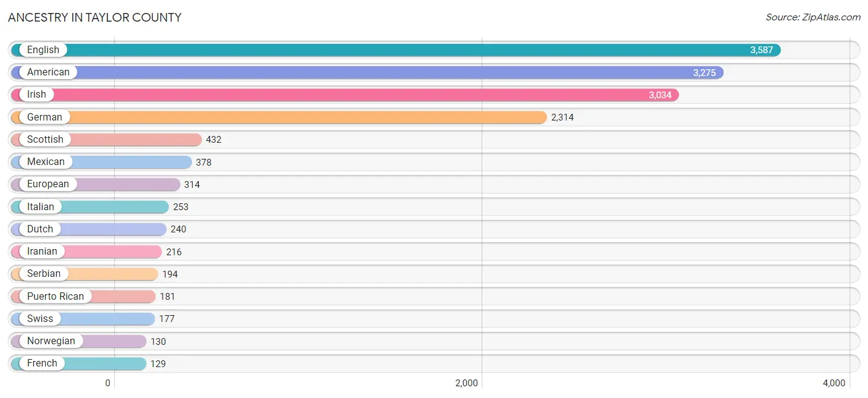The image size is (868, 398).
Task: Click the teal English bar
Action: (x=395, y=50)
